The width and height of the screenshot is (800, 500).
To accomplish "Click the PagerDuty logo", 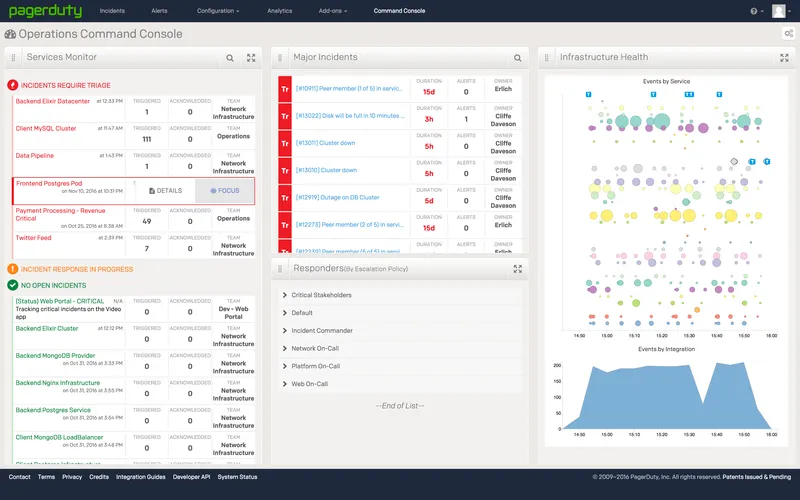I will (x=45, y=11).
